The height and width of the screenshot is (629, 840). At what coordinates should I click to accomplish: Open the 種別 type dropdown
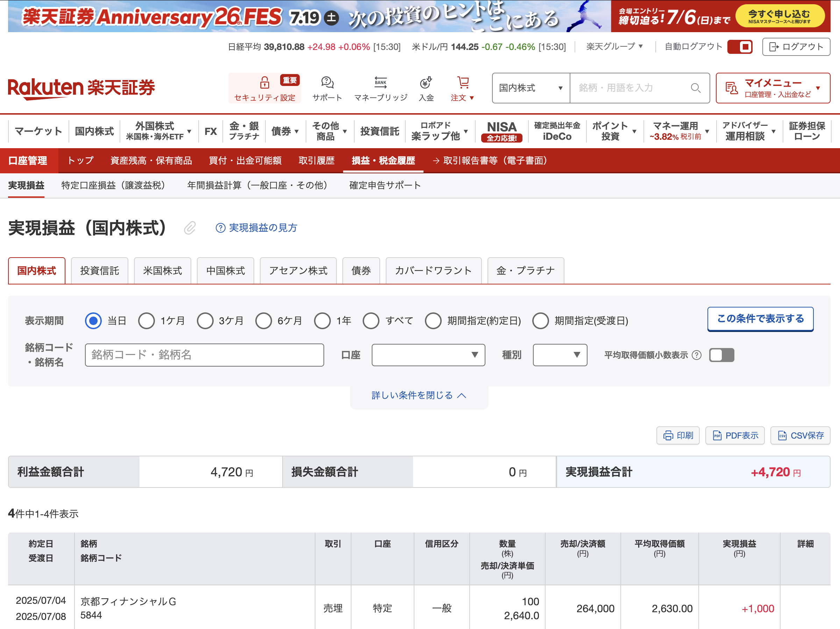point(560,355)
